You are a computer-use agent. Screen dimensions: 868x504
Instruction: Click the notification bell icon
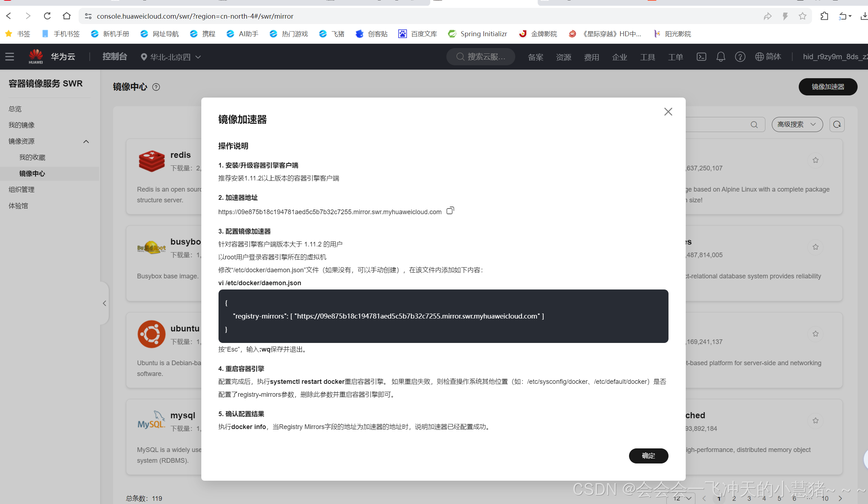click(721, 57)
